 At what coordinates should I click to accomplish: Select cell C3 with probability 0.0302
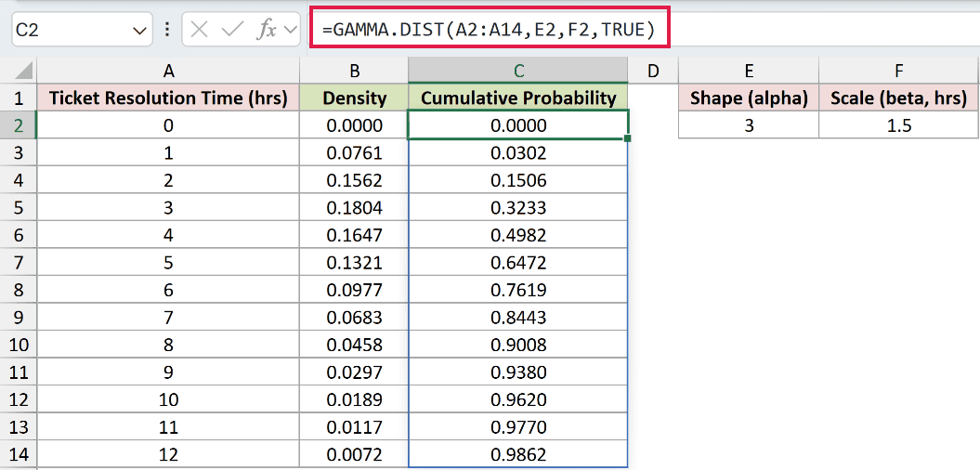click(x=518, y=152)
